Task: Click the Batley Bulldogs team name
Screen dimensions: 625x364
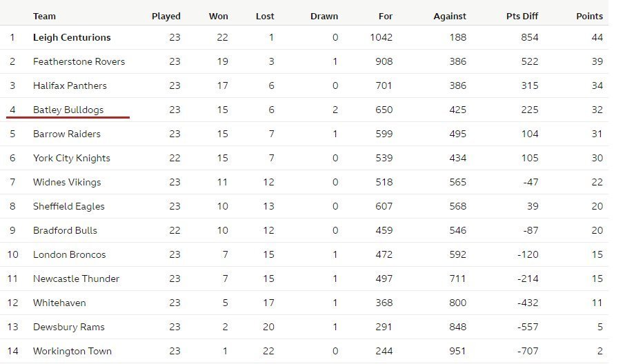Action: pos(68,110)
